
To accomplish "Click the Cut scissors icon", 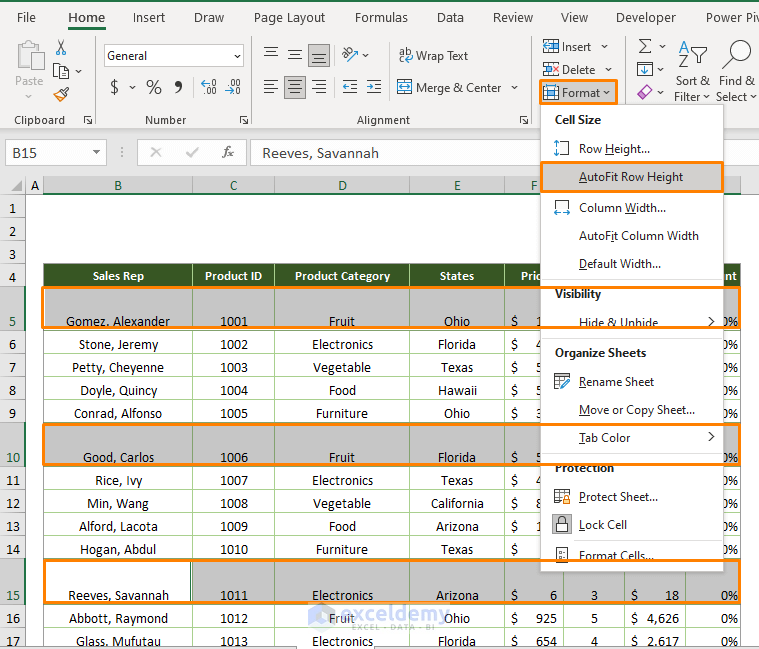I will [61, 48].
